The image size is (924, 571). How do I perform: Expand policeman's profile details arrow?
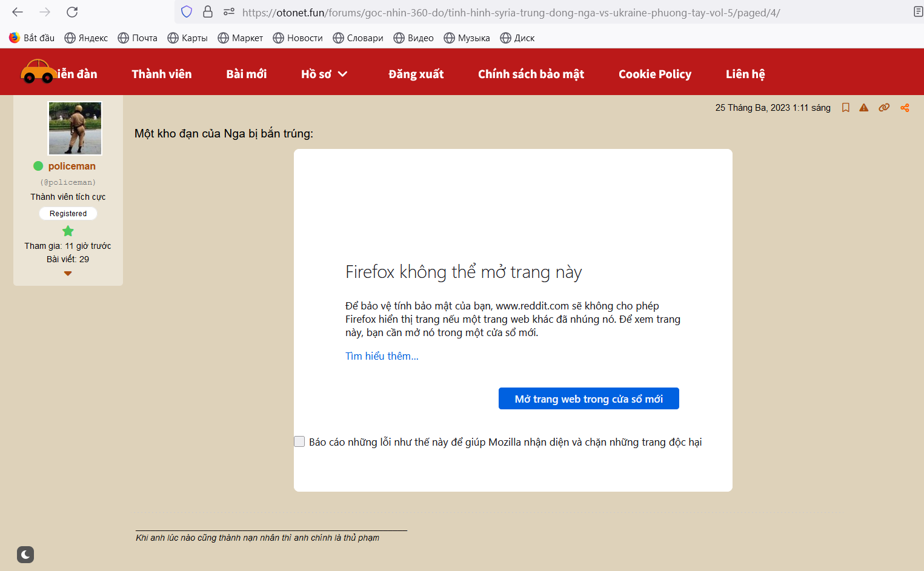click(x=68, y=274)
